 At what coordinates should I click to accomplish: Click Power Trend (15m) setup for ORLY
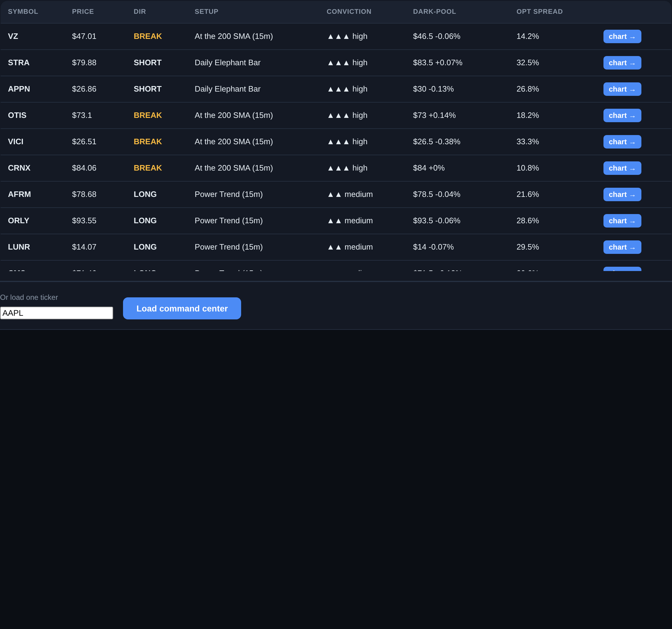click(229, 220)
